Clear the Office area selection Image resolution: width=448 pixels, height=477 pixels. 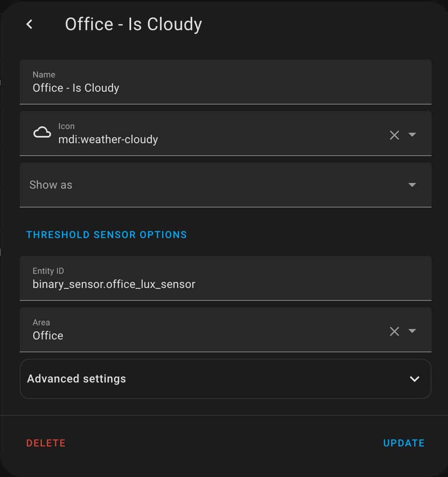coord(394,331)
